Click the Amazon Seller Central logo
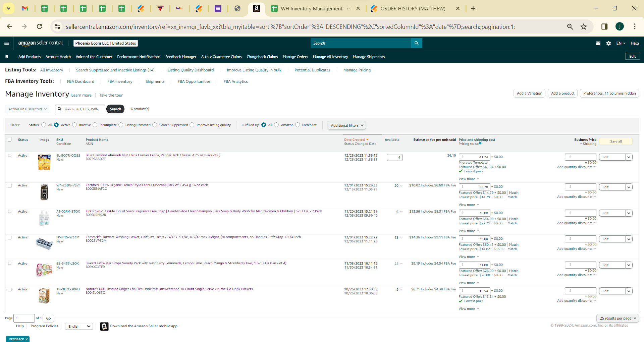This screenshot has width=644, height=342. (x=41, y=43)
